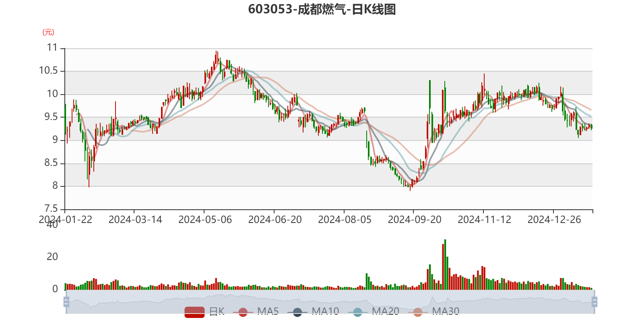Click the 2024-12-26 x-axis date label
Viewport: 644px width, 322px height.
pyautogui.click(x=554, y=220)
